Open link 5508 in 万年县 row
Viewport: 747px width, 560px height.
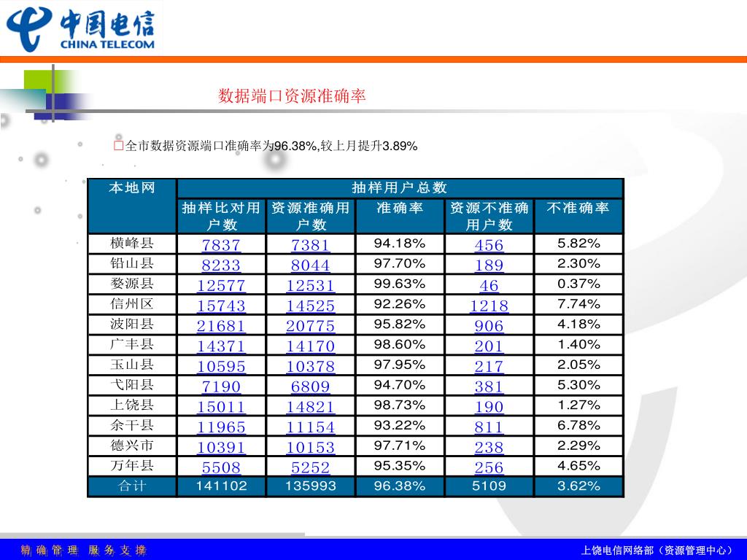click(221, 467)
